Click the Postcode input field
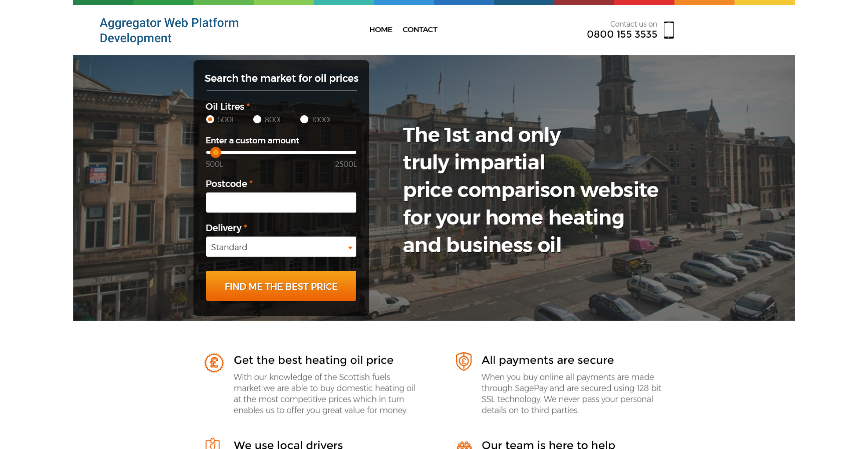 [x=281, y=202]
